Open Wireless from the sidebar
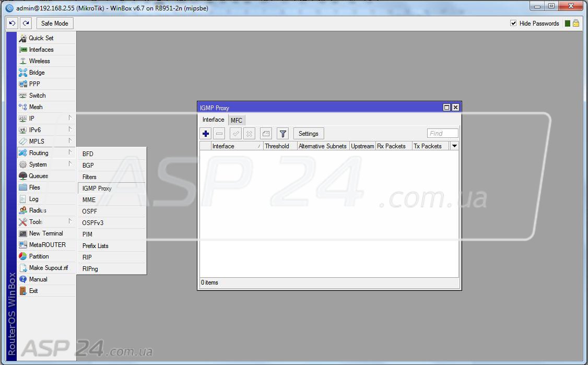The height and width of the screenshot is (365, 588). click(x=39, y=61)
